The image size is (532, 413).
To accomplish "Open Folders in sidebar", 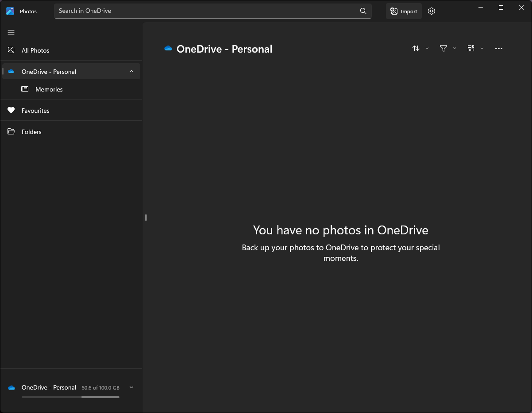I will point(71,132).
